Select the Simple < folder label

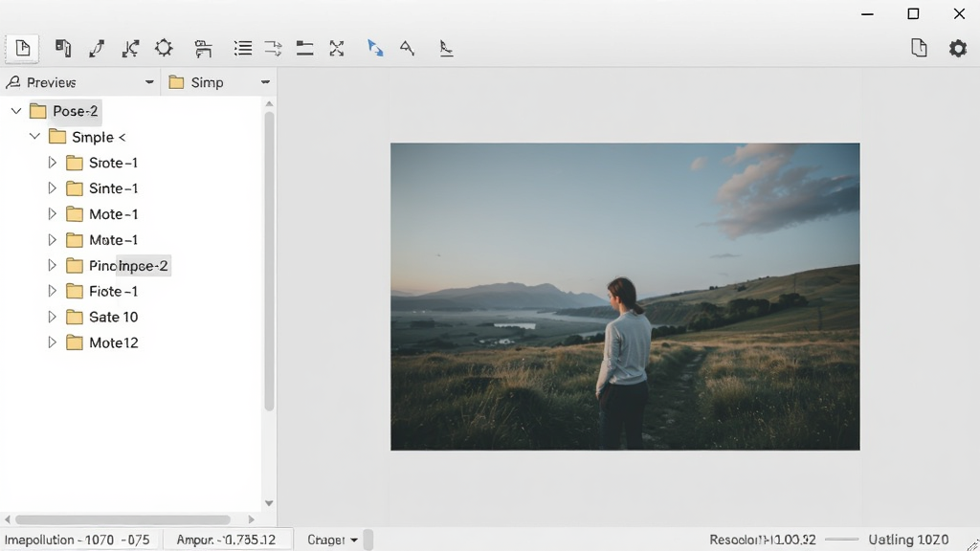tap(99, 137)
